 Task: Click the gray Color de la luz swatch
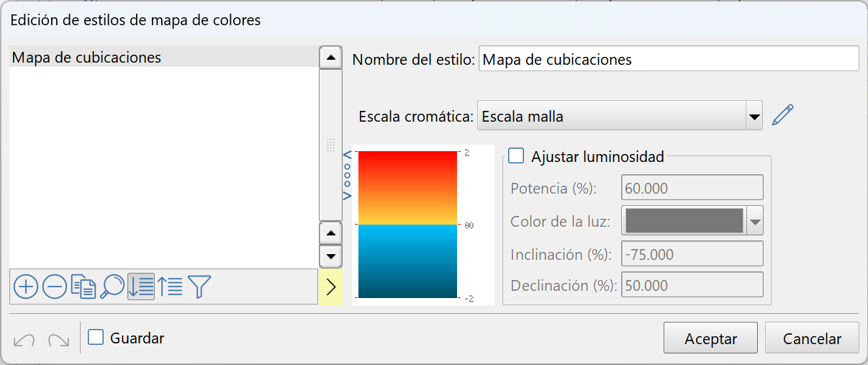pos(684,221)
